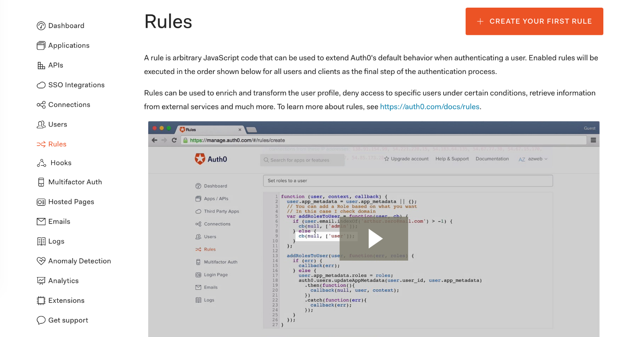
Task: Click the Hosted Pages card icon
Action: 41,202
